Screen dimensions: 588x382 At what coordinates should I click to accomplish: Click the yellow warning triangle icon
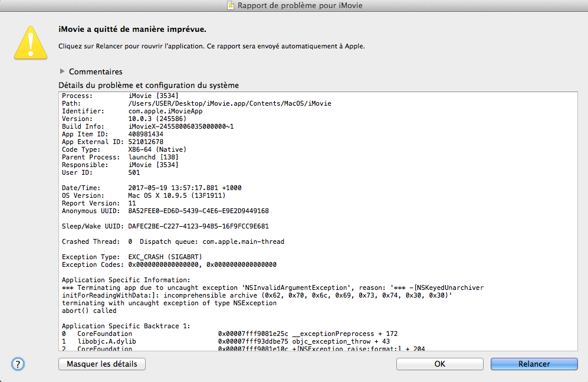coord(31,43)
